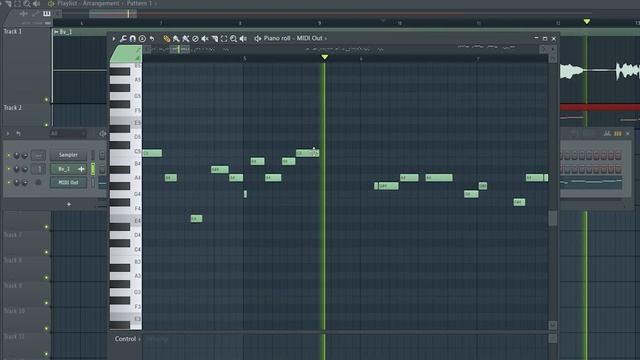Click the channel rack speaker icon
The width and height of the screenshot is (640, 360).
click(102, 133)
